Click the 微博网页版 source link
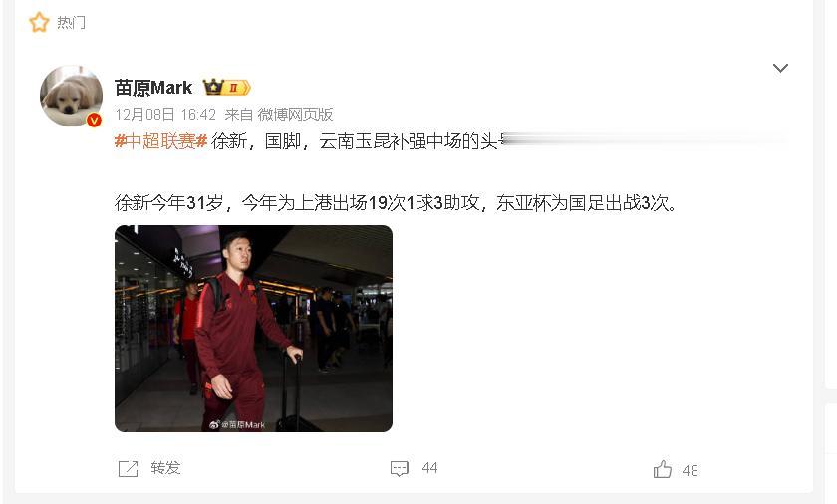 pos(295,115)
